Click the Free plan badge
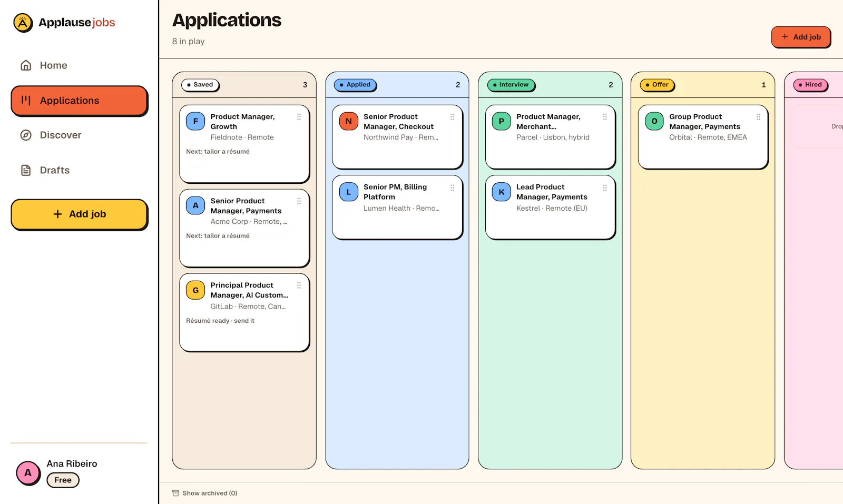Screen dimensions: 843x504 pyautogui.click(x=63, y=480)
